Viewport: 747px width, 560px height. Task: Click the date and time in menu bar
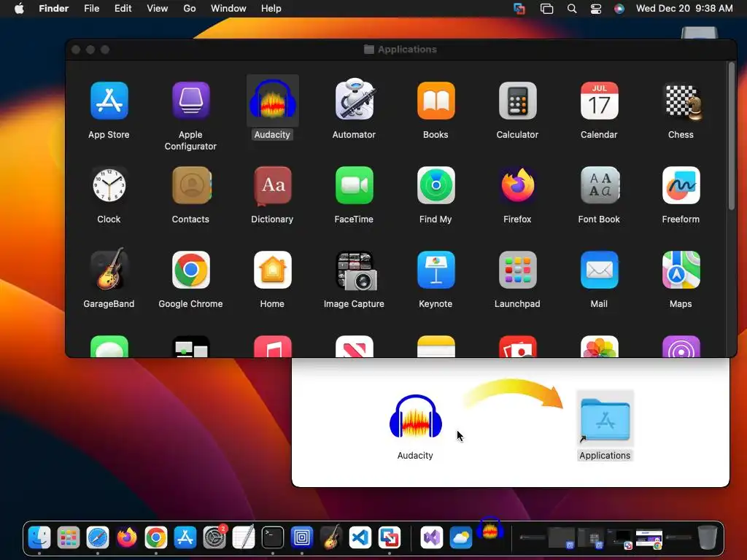[684, 9]
